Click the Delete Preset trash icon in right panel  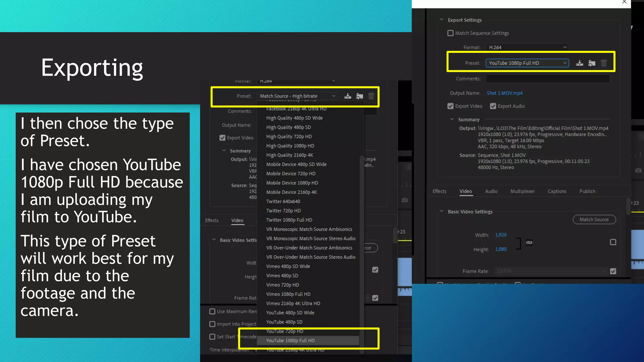pos(603,63)
